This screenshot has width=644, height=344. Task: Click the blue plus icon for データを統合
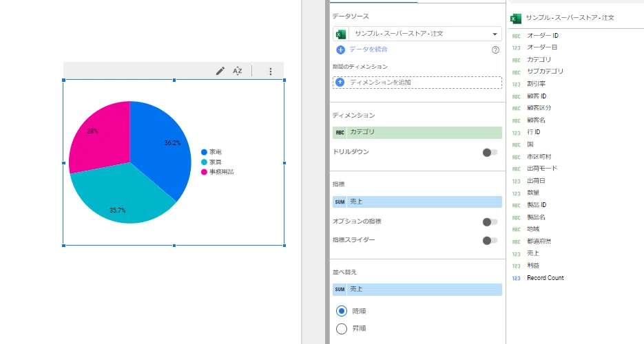tap(340, 50)
